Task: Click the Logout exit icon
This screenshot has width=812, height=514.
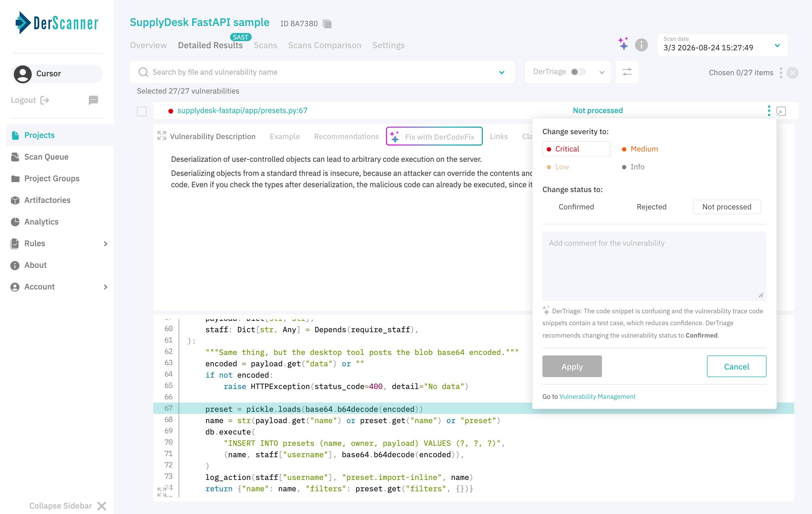Action: pos(44,100)
